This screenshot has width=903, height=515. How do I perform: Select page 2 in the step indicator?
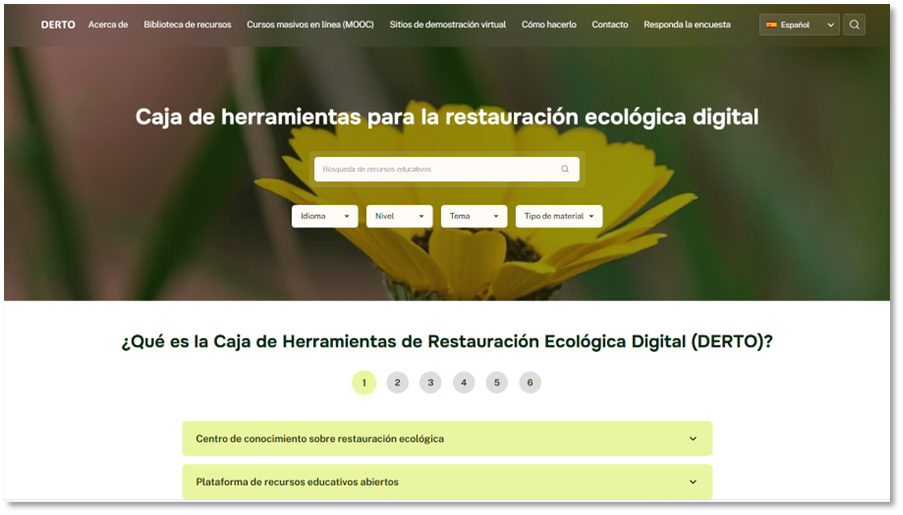(397, 382)
